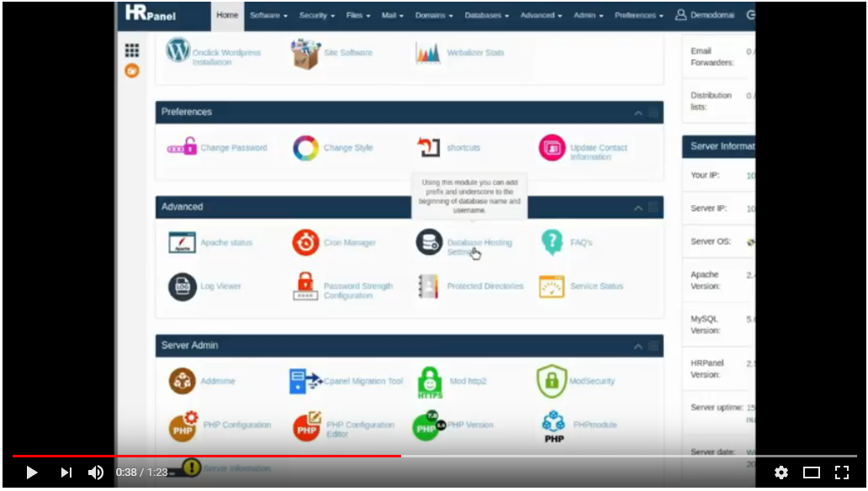Open Protected Directories icon
The image size is (868, 491).
click(428, 286)
